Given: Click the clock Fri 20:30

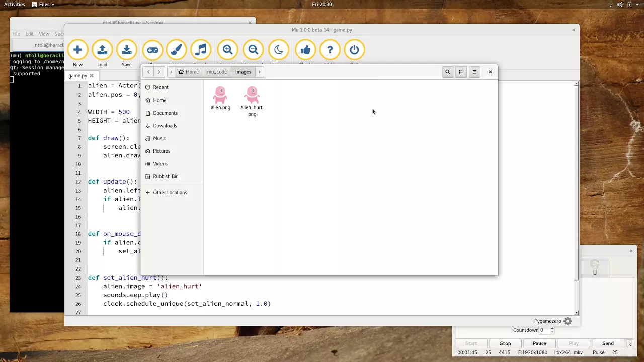Looking at the screenshot, I should [322, 4].
